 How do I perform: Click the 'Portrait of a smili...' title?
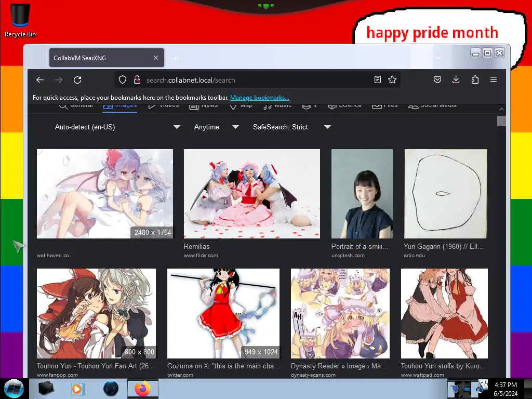(360, 247)
